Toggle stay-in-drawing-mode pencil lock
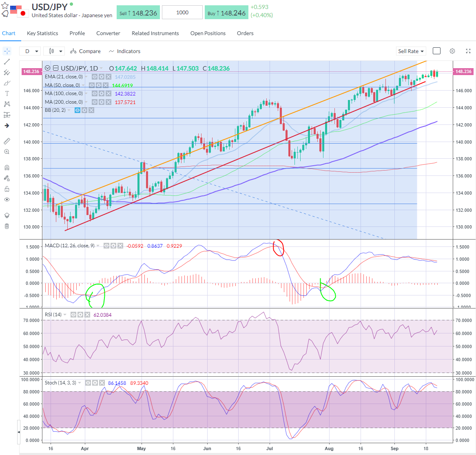Viewport: 476px width, 455px height. pyautogui.click(x=7, y=178)
